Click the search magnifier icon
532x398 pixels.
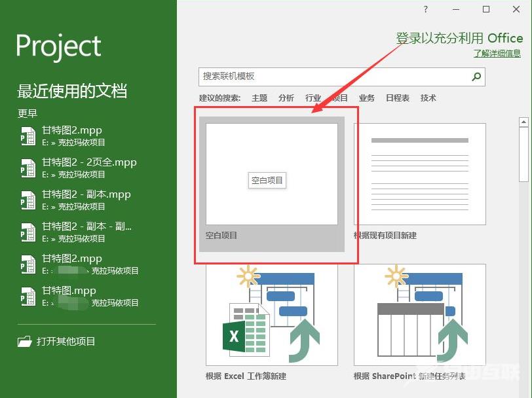[x=476, y=77]
